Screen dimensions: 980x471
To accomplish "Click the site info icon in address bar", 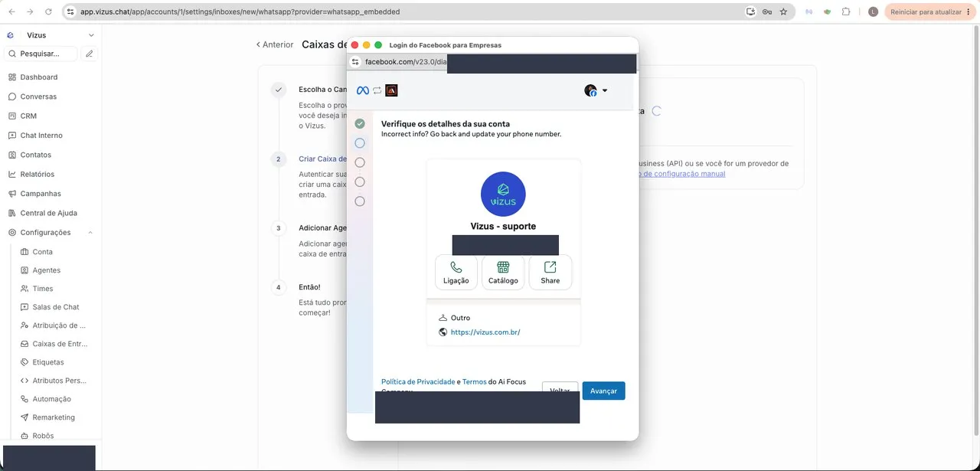I will click(x=70, y=11).
